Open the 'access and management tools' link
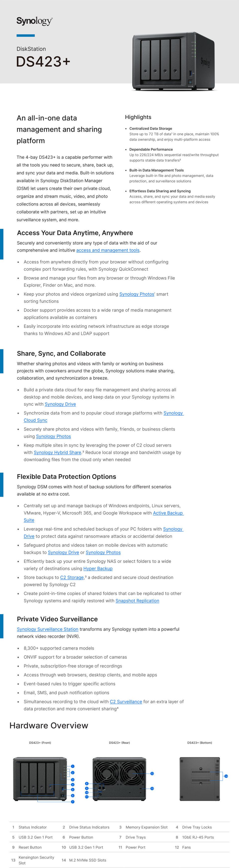The image size is (239, 868). point(108,250)
